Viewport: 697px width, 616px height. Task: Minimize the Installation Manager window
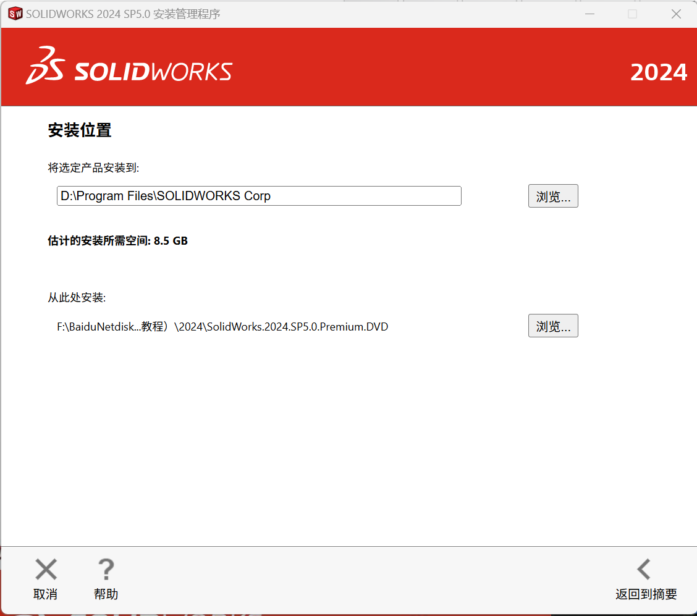pos(590,14)
